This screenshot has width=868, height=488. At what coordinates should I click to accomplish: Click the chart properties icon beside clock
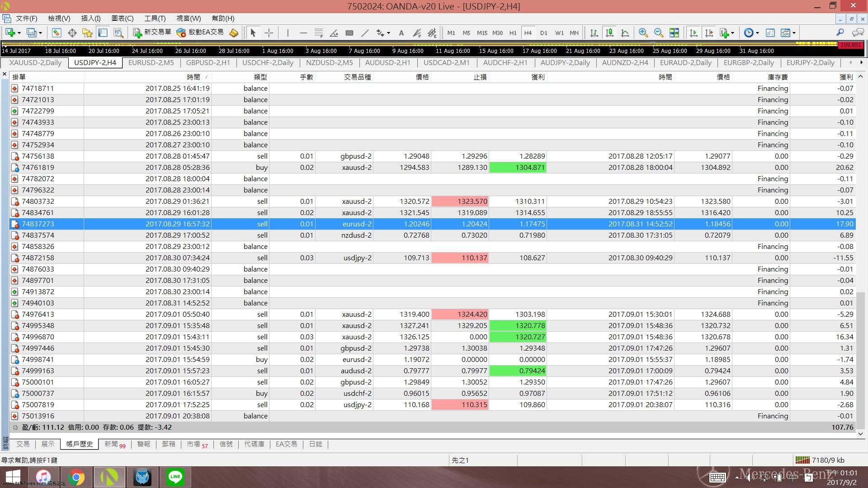[770, 33]
